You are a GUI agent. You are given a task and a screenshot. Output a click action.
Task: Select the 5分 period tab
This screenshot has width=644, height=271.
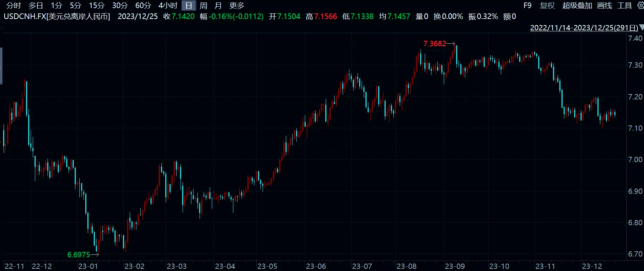coord(75,6)
